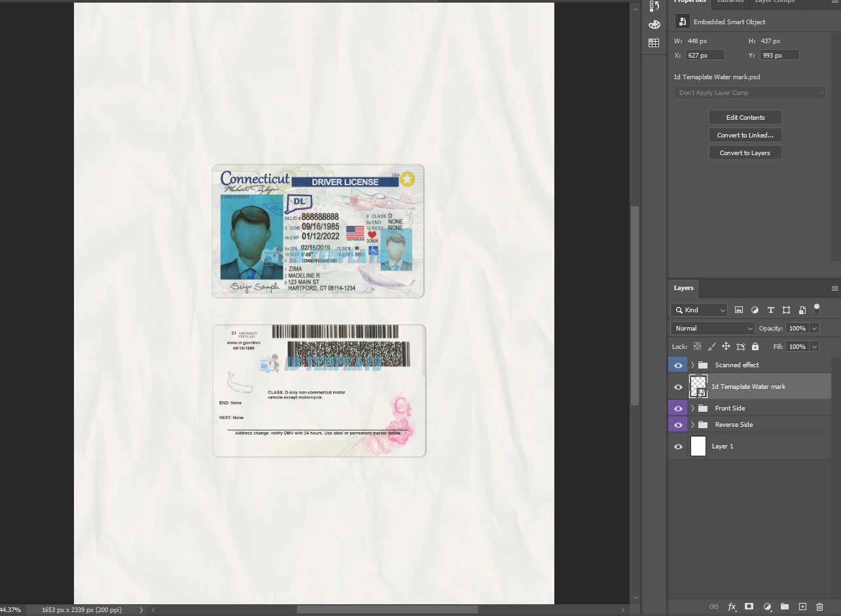Click the "Id Temaplate Water mark.psd" filename text
This screenshot has height=616, width=841.
click(717, 77)
